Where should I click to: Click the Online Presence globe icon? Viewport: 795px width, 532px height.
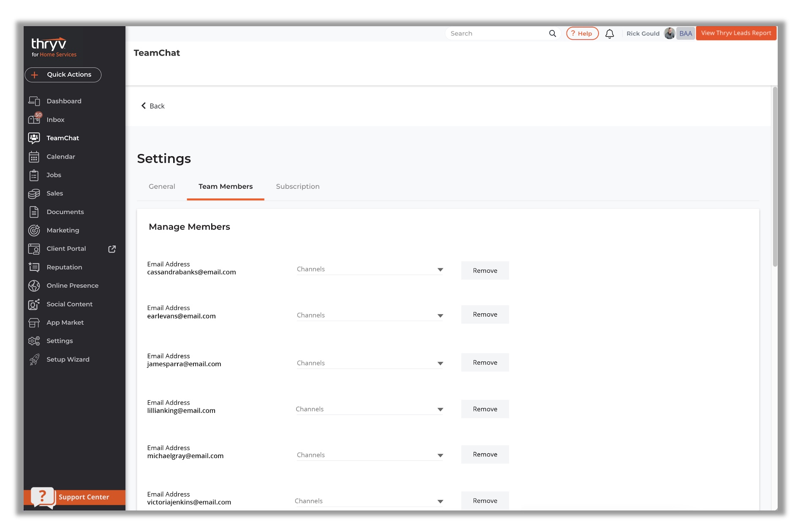click(x=34, y=285)
